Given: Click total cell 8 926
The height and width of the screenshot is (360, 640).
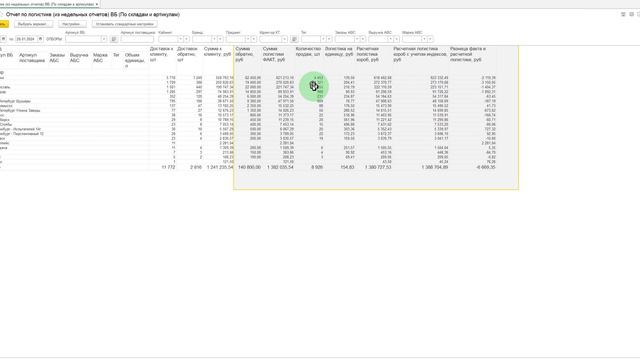Looking at the screenshot, I should point(317,167).
